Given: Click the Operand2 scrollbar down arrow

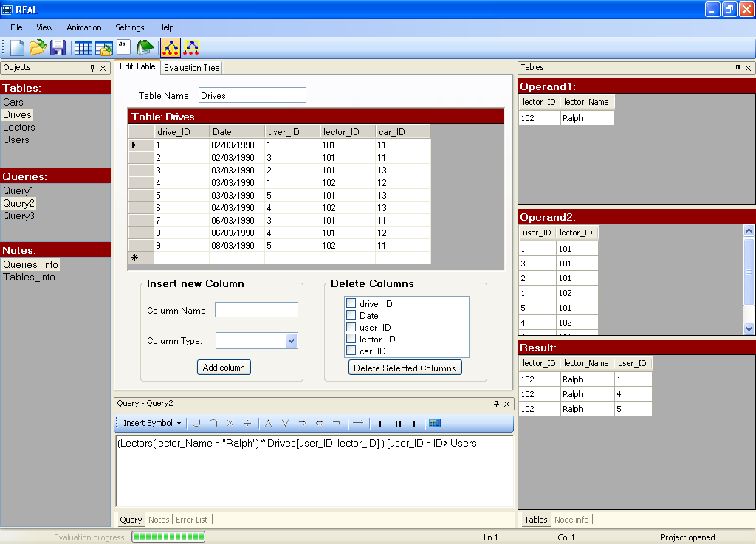Looking at the screenshot, I should click(x=749, y=328).
